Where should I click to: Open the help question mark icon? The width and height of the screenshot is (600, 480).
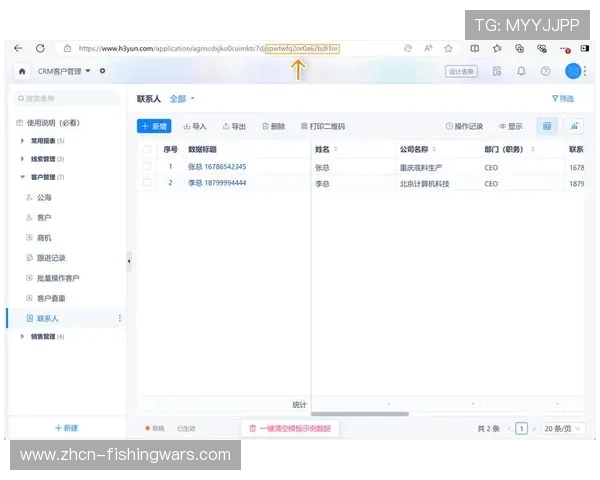point(545,71)
